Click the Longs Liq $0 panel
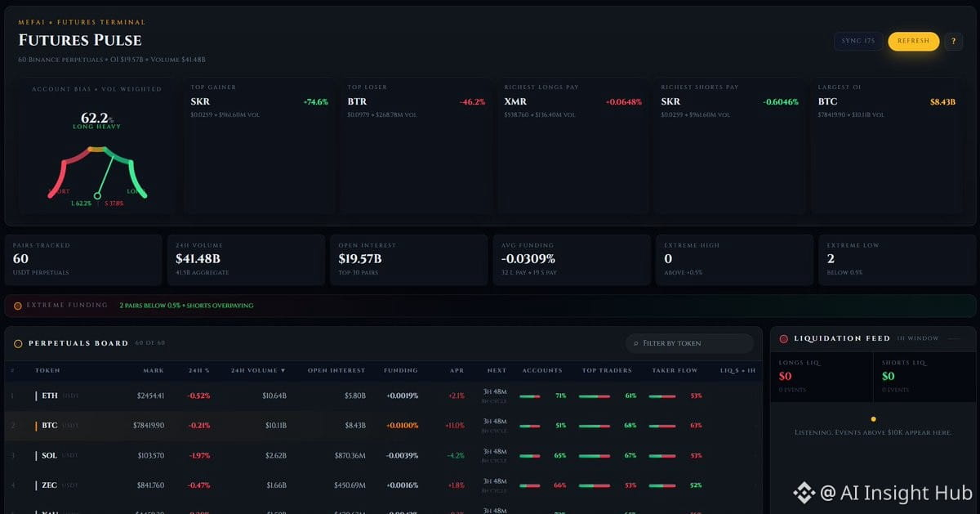The width and height of the screenshot is (980, 514). [x=822, y=376]
